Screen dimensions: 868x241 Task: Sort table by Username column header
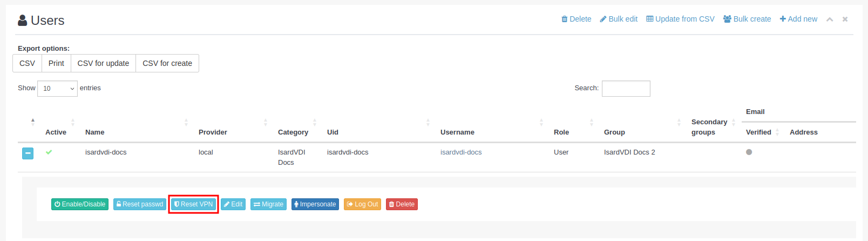coord(457,132)
